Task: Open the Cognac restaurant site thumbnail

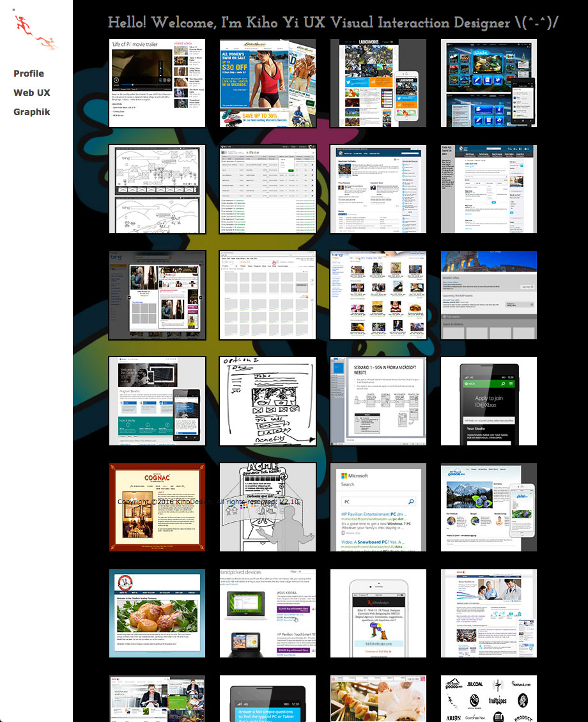Action: [157, 507]
